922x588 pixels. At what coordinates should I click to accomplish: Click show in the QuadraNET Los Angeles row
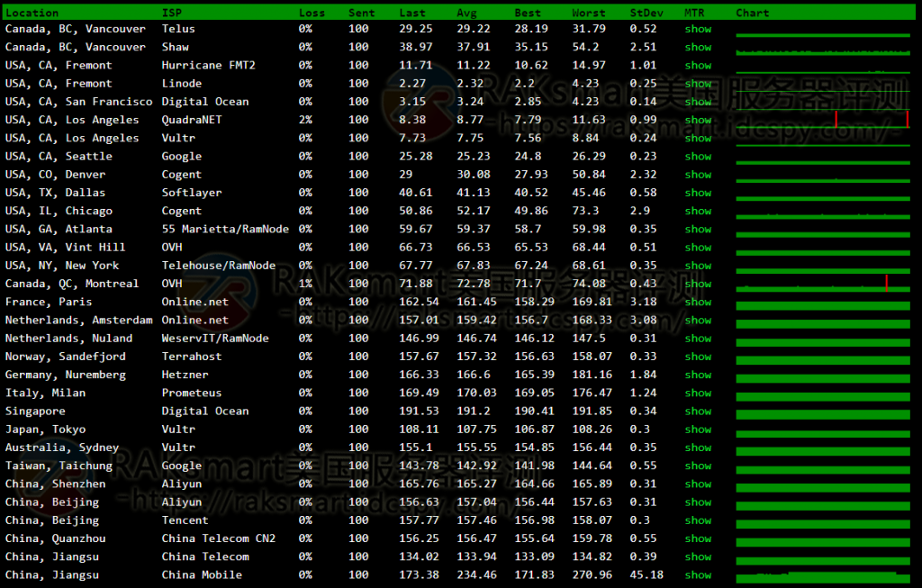pos(698,120)
